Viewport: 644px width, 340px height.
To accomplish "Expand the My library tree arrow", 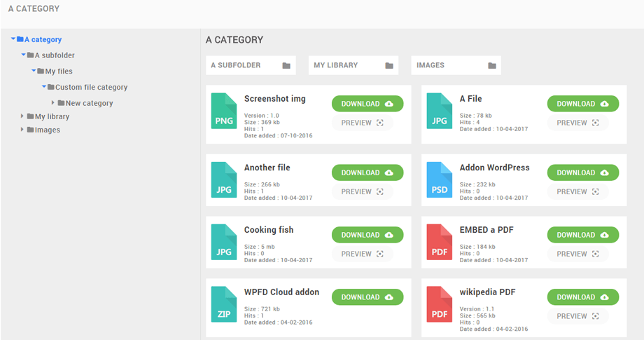I will (22, 116).
